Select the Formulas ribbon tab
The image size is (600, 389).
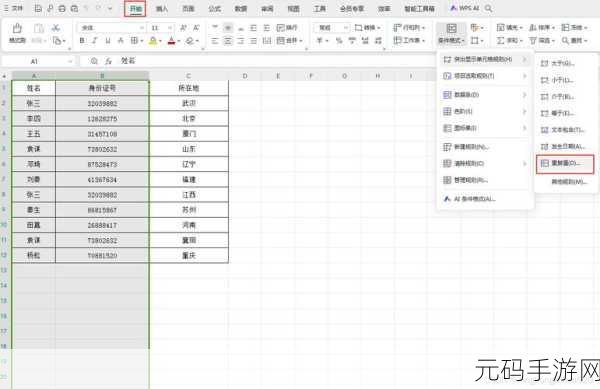pos(215,8)
